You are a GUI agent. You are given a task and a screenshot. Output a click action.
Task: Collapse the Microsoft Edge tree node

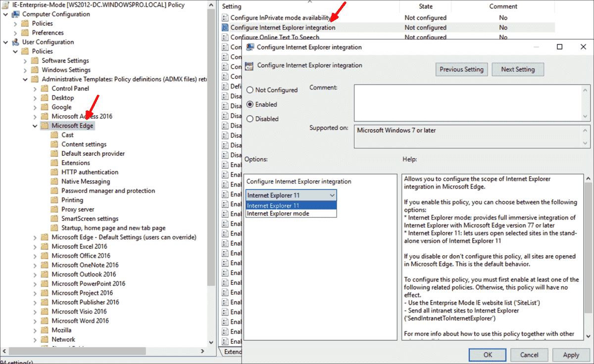click(34, 125)
